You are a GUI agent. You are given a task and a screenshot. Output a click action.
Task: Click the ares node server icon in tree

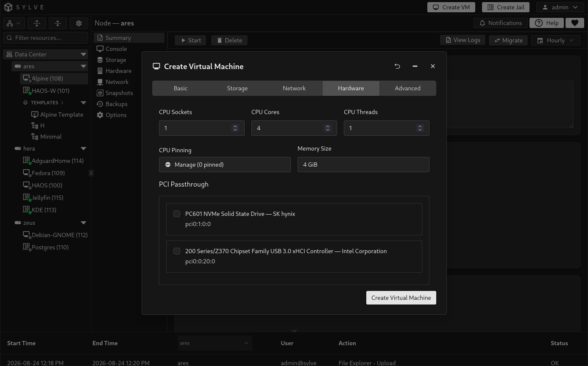click(x=18, y=66)
